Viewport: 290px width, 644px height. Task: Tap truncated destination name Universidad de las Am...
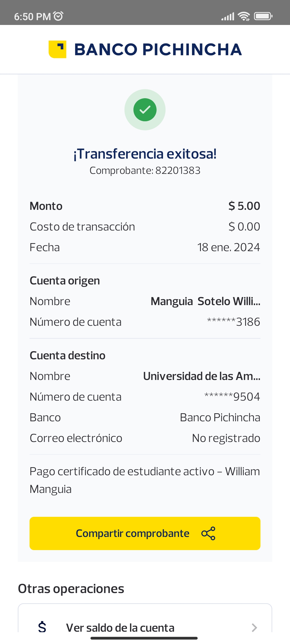coord(202,376)
